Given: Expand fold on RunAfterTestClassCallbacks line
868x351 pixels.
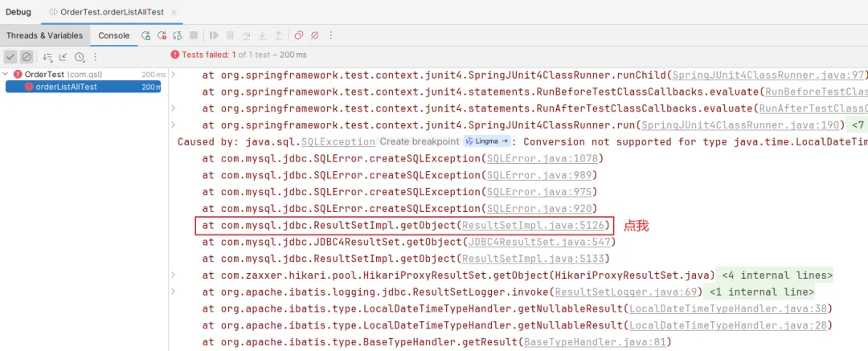Looking at the screenshot, I should 174,108.
